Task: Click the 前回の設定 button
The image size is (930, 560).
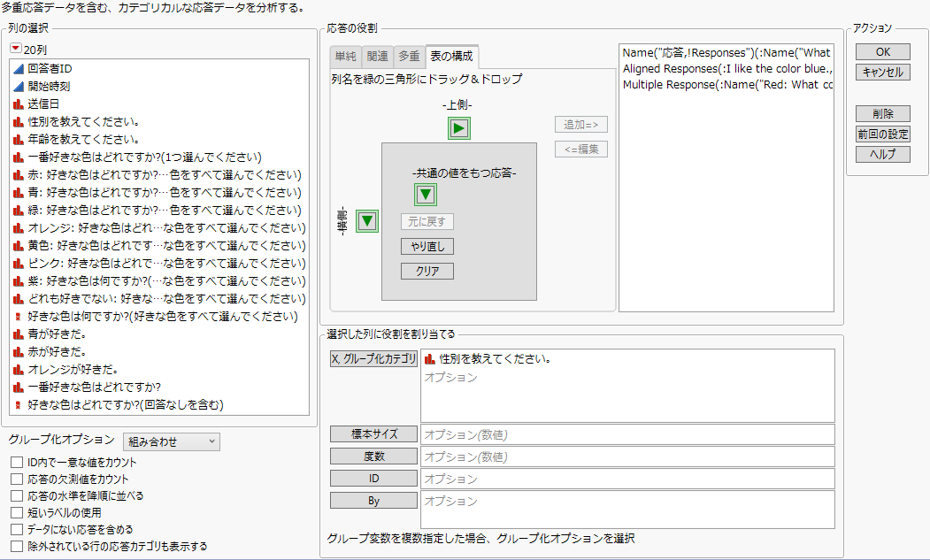Action: [882, 134]
